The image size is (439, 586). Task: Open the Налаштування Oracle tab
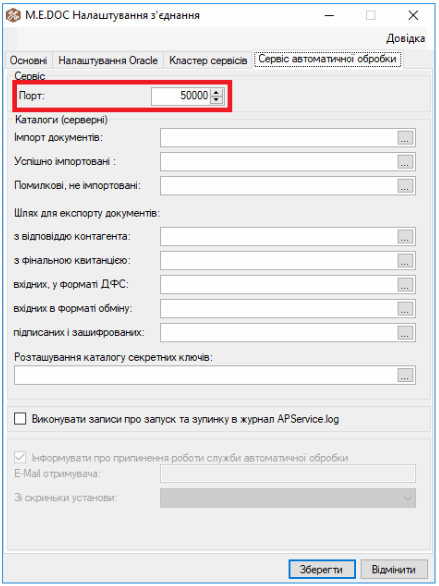(x=108, y=60)
